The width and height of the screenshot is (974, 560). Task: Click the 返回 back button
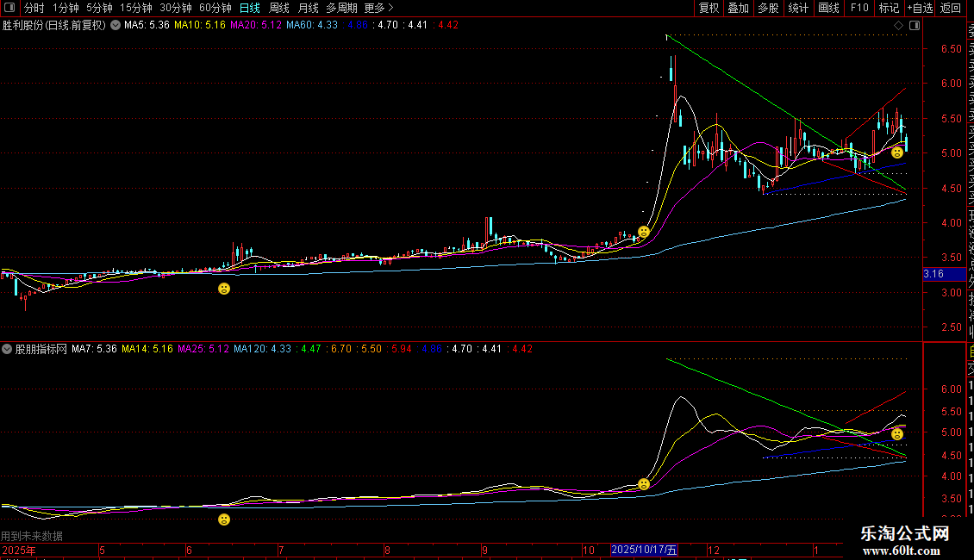[x=951, y=8]
